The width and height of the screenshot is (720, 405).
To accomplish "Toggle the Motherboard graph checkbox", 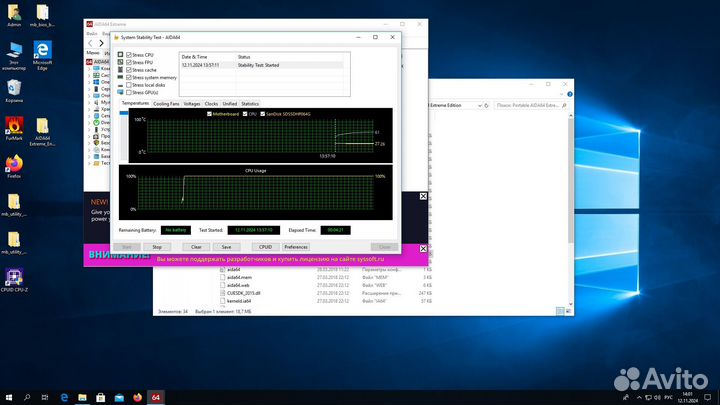I will [x=209, y=114].
